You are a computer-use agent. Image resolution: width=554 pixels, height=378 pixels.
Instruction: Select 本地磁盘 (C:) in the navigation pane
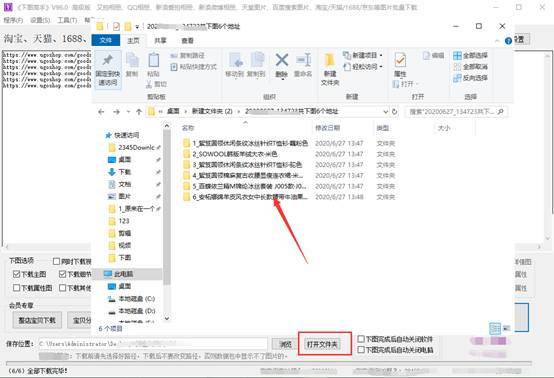[x=131, y=299]
